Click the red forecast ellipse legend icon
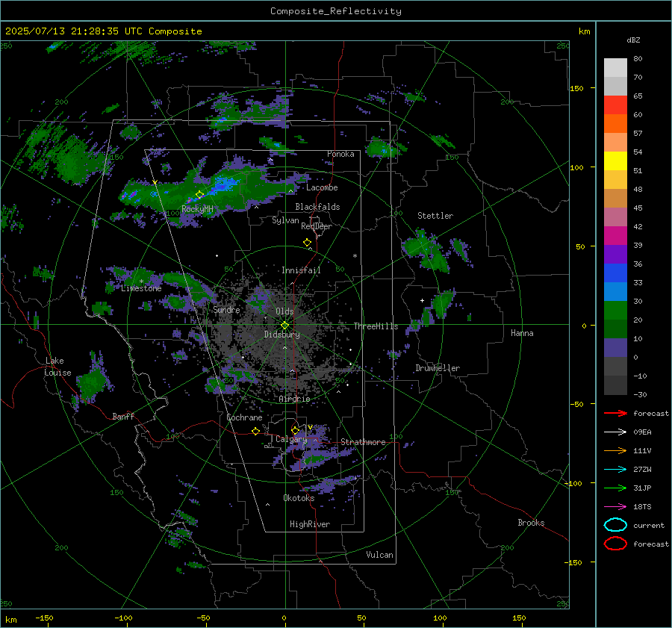Screen dimensions: 672x628 615,544
